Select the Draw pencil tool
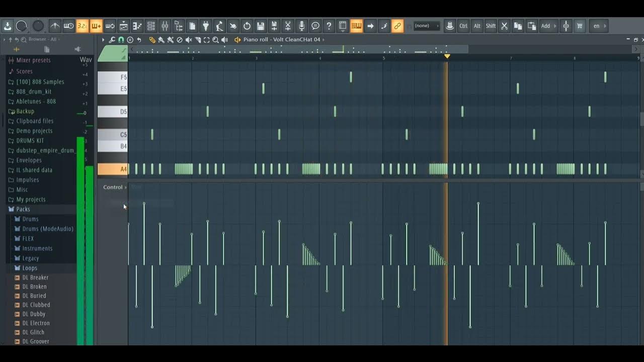 (152, 40)
